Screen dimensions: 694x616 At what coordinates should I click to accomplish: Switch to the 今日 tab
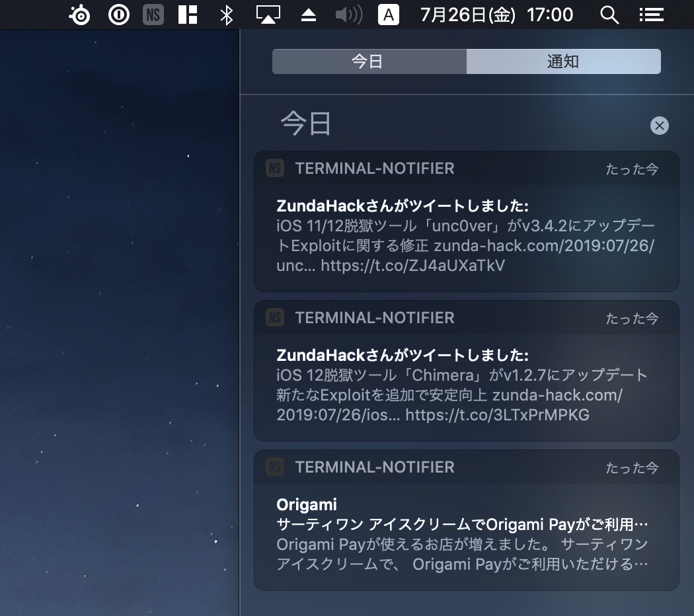(x=369, y=61)
